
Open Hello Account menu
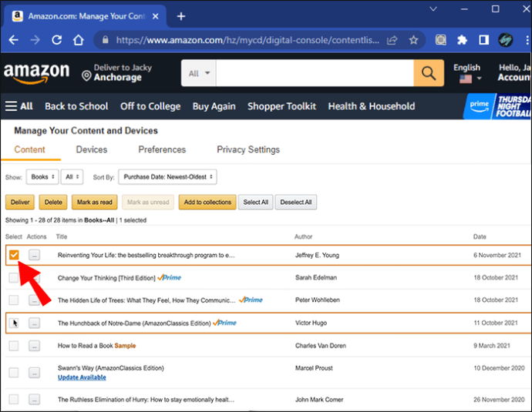514,72
